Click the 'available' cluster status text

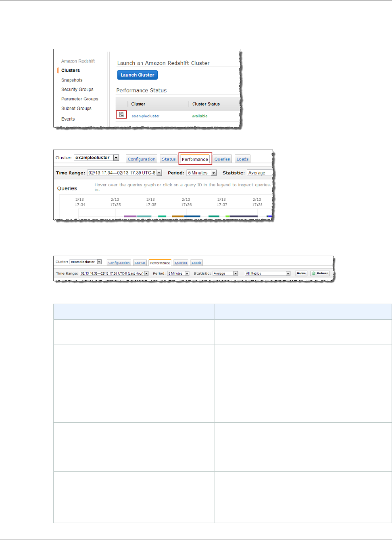click(200, 116)
